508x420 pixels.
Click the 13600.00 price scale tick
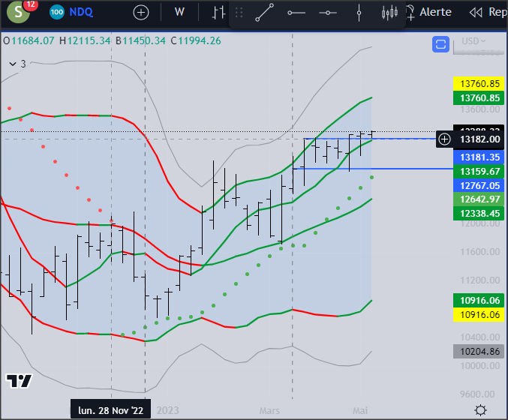tap(479, 109)
